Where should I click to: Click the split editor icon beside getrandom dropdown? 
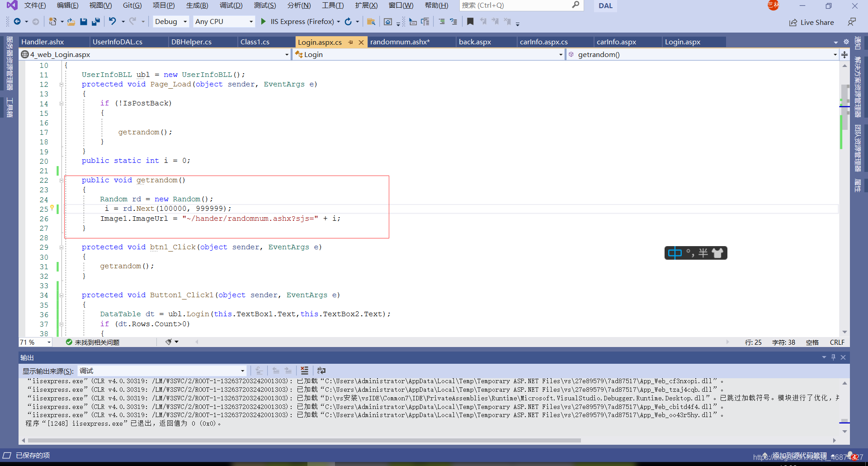pyautogui.click(x=844, y=54)
